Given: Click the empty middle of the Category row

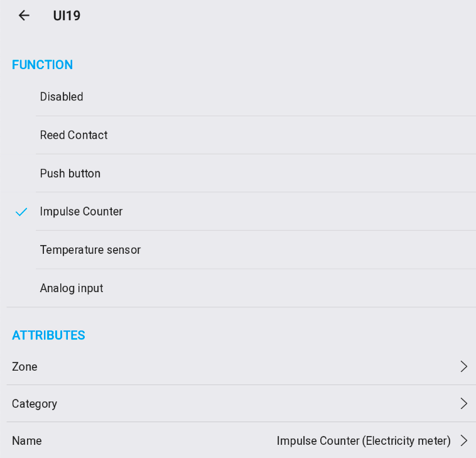Looking at the screenshot, I should [x=239, y=404].
